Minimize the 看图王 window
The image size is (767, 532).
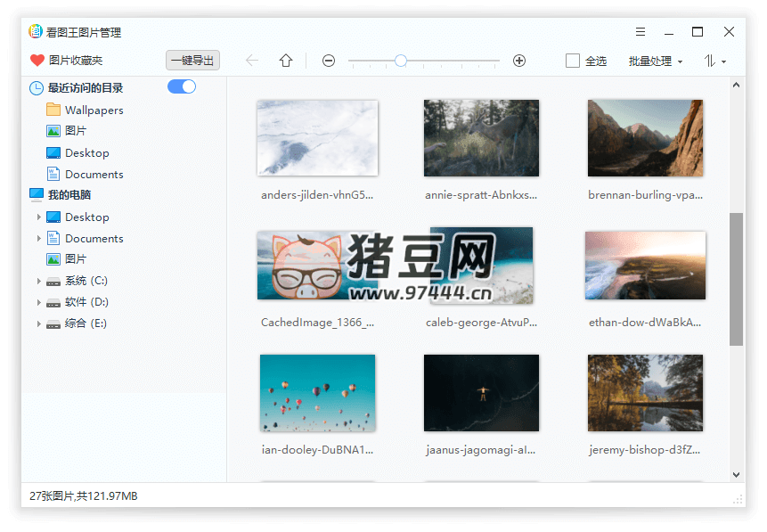(x=669, y=34)
